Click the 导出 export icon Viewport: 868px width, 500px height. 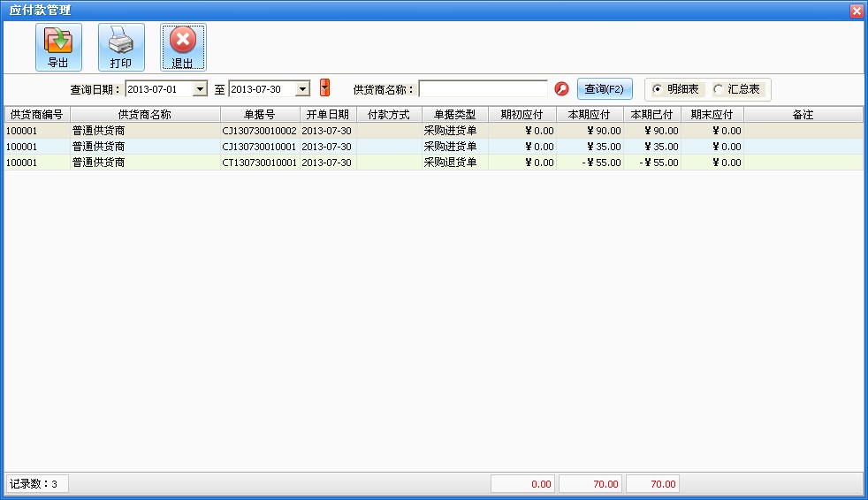coord(58,47)
